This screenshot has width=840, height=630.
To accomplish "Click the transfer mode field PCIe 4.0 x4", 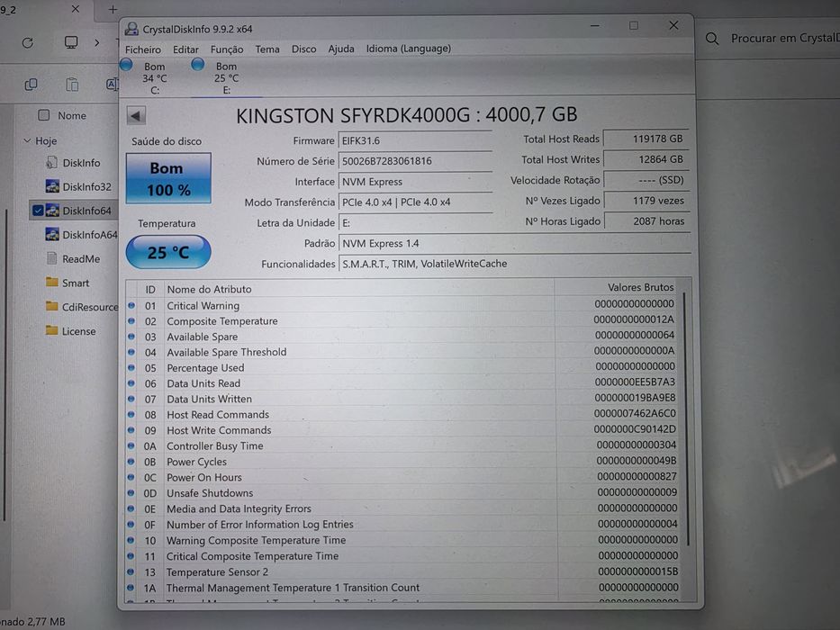I will [415, 202].
